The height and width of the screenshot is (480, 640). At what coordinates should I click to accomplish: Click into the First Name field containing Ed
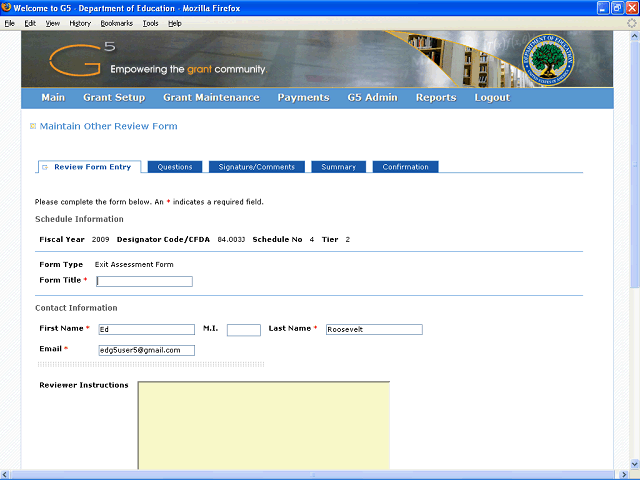147,329
